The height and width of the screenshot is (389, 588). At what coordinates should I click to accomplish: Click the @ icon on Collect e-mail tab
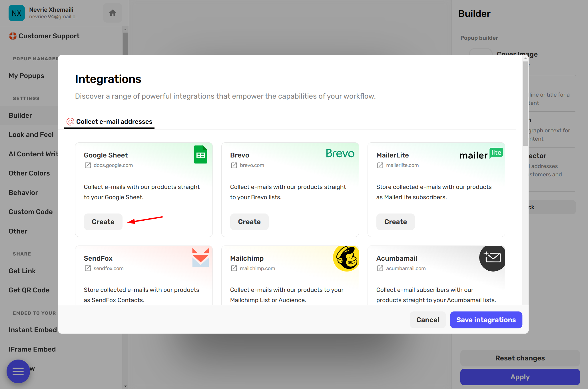click(70, 121)
